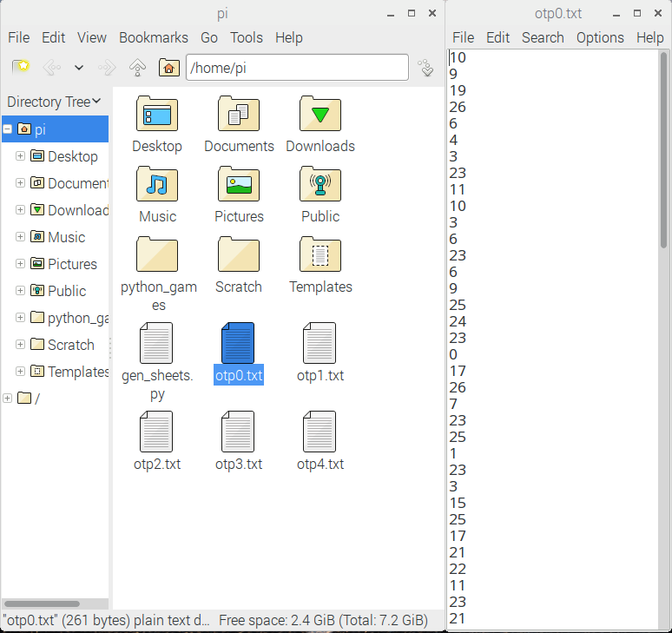
Task: Click the first line '10' in editor
Action: (458, 57)
